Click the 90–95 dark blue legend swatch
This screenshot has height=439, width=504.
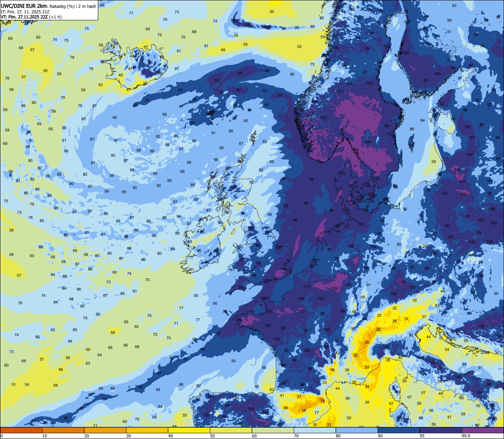[x=398, y=430]
